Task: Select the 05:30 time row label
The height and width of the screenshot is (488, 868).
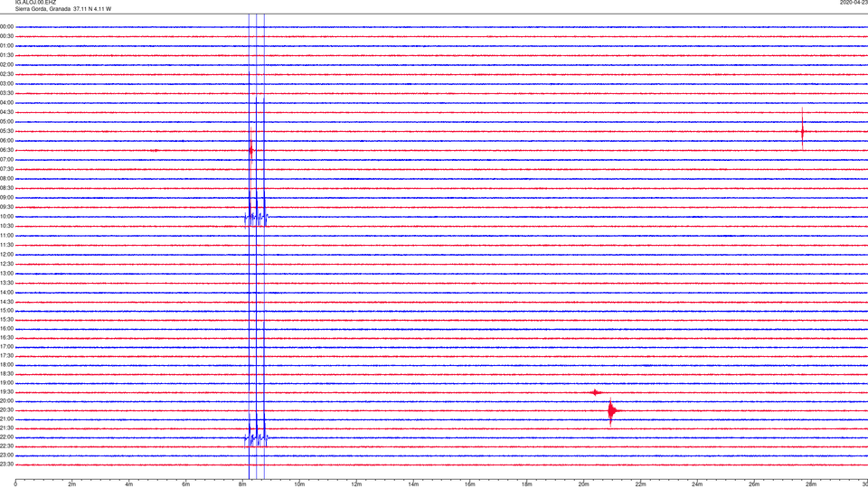Action: (6, 131)
